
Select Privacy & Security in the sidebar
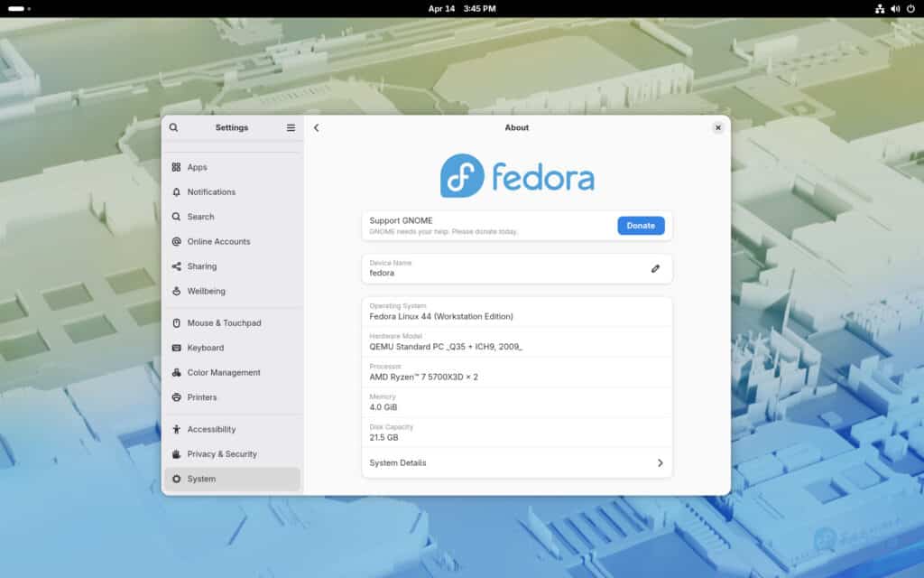pos(176,453)
